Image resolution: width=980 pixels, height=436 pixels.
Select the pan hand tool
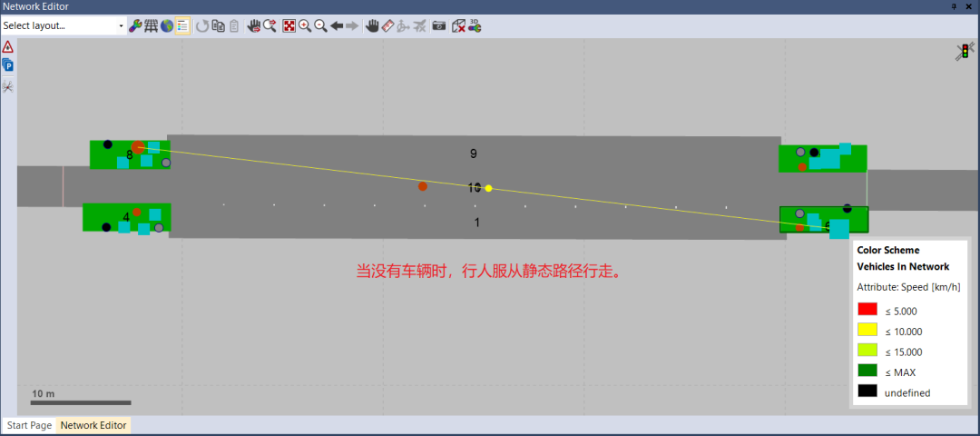click(x=372, y=25)
